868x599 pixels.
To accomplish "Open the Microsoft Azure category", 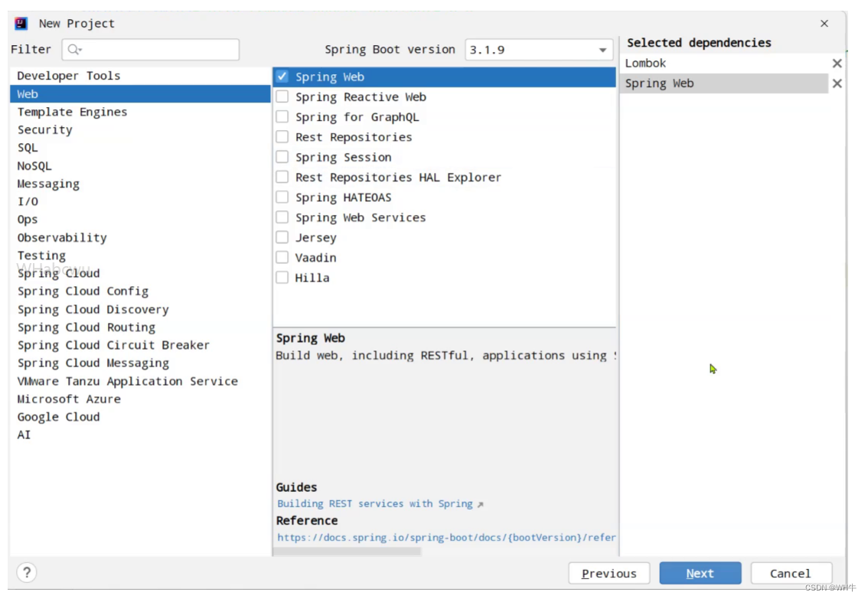I will [x=140, y=399].
